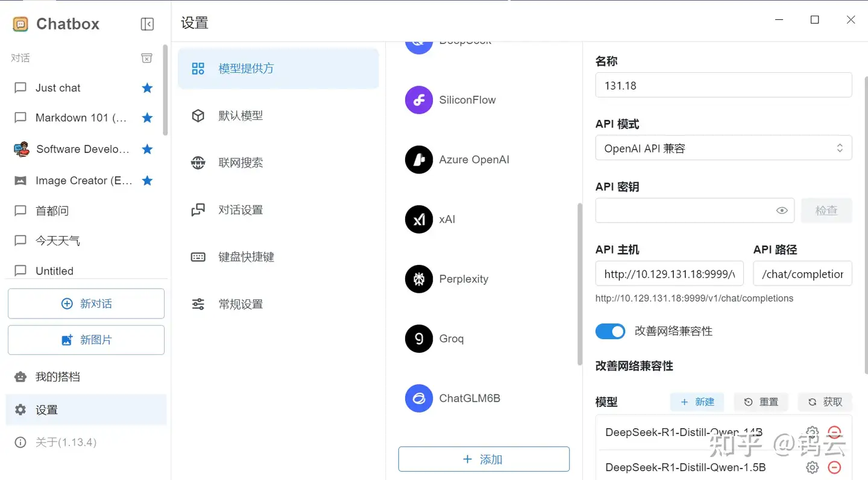The height and width of the screenshot is (480, 868).
Task: Minimize the Chatbox window
Action: pos(779,20)
